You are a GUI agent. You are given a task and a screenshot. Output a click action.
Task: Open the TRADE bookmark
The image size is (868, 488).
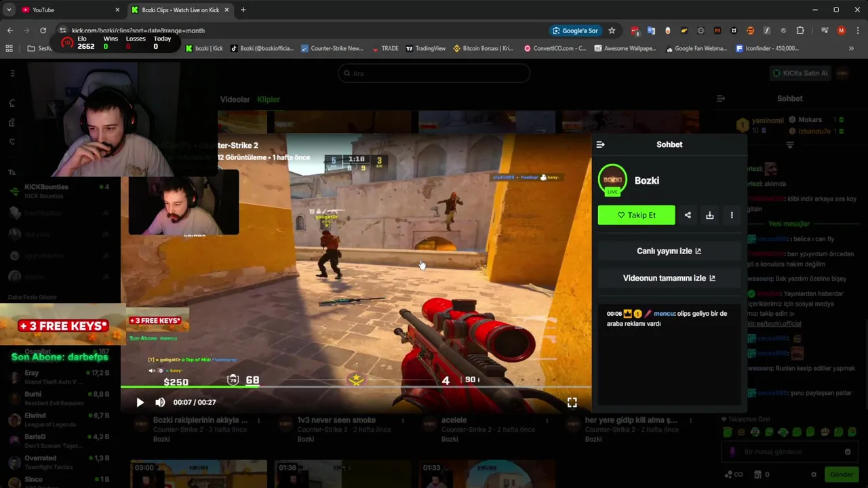click(386, 48)
